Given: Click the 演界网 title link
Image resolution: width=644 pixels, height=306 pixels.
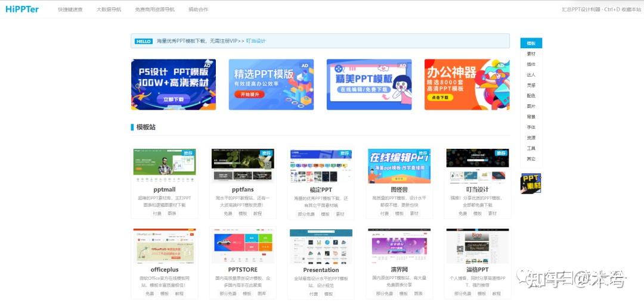Looking at the screenshot, I should click(x=399, y=270).
